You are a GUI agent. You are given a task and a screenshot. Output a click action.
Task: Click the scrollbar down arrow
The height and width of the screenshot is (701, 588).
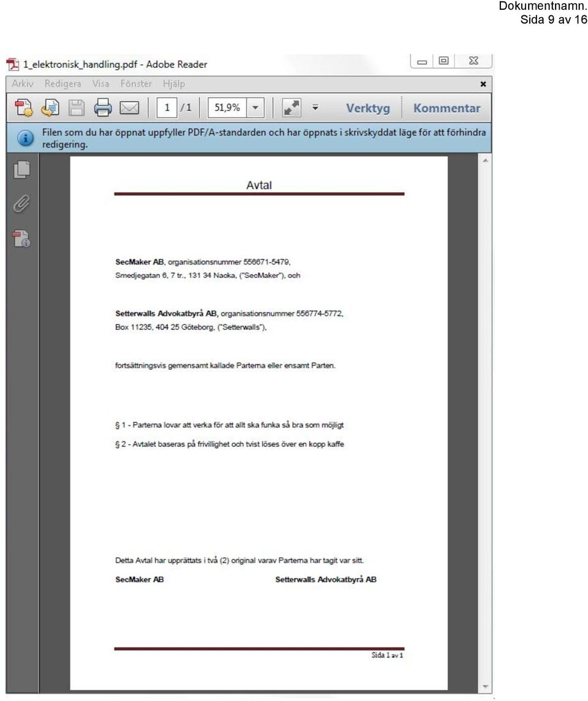[x=485, y=687]
